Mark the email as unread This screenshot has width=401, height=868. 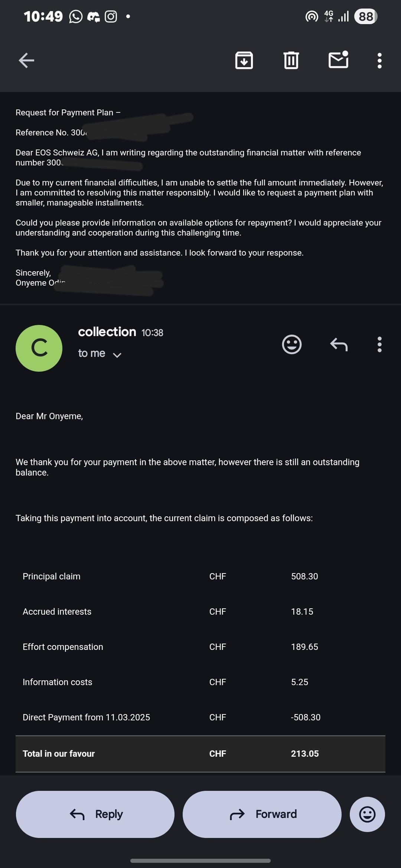point(339,60)
